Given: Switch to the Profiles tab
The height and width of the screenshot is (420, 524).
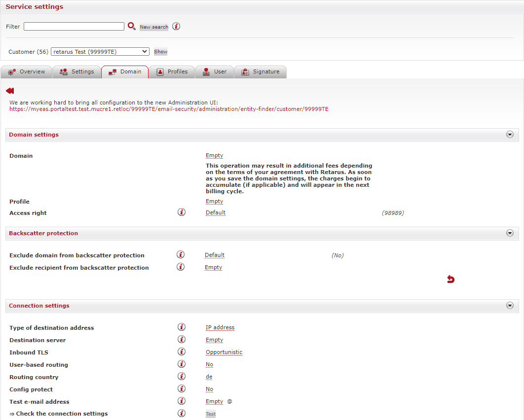Looking at the screenshot, I should 172,72.
